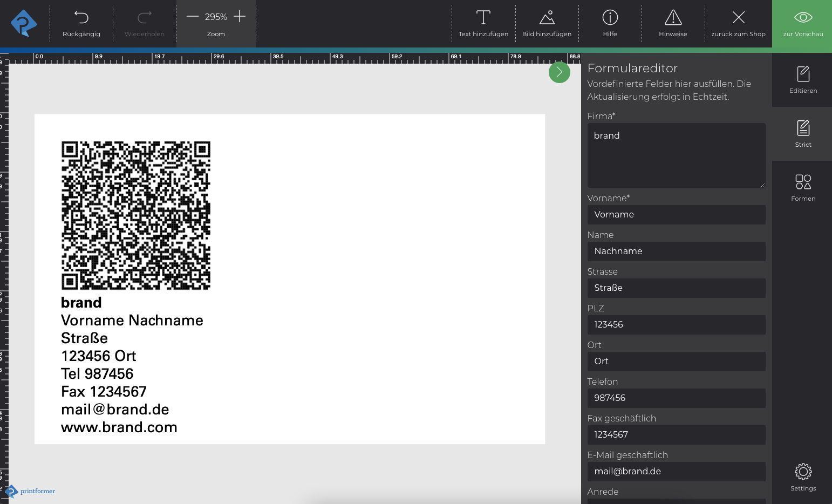Image resolution: width=832 pixels, height=504 pixels.
Task: Select the E-Mail geschäftlich field
Action: 676,472
